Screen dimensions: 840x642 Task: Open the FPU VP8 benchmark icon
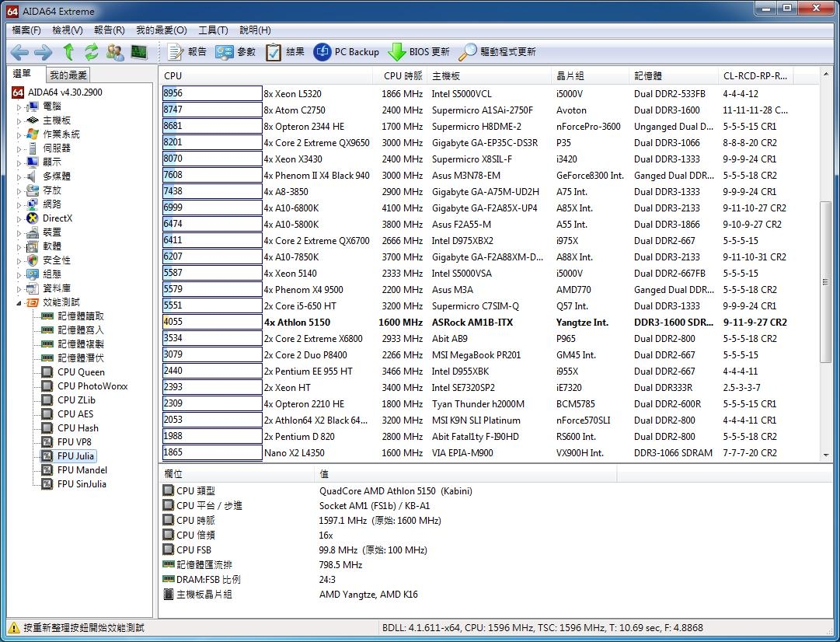click(x=47, y=442)
